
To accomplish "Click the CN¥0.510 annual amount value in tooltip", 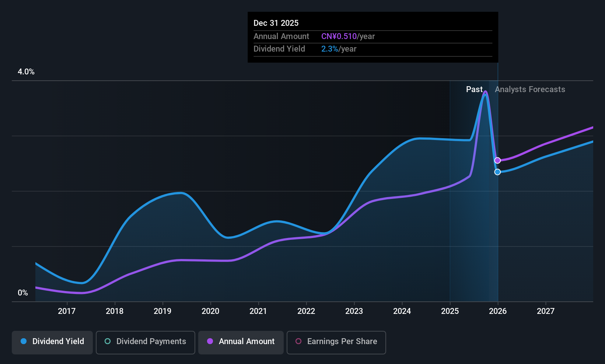I will 339,36.
